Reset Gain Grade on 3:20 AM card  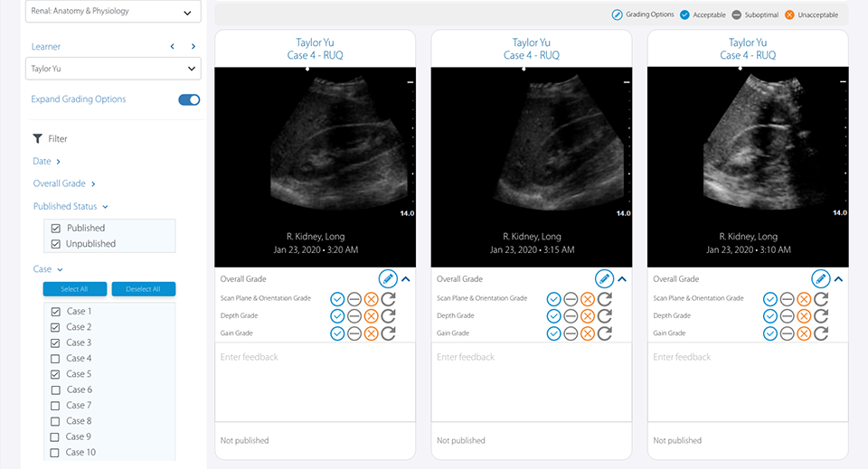[x=389, y=333]
